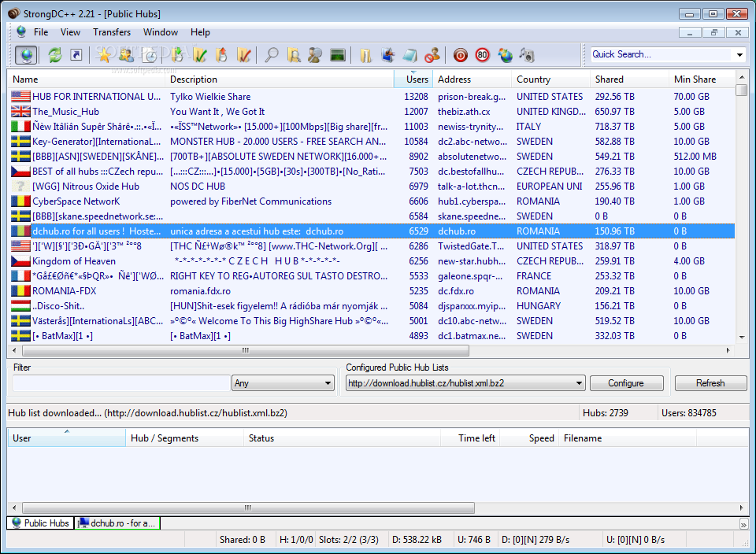Sort hubs by Min Share column header
Image resolution: width=756 pixels, height=554 pixels.
click(x=702, y=79)
